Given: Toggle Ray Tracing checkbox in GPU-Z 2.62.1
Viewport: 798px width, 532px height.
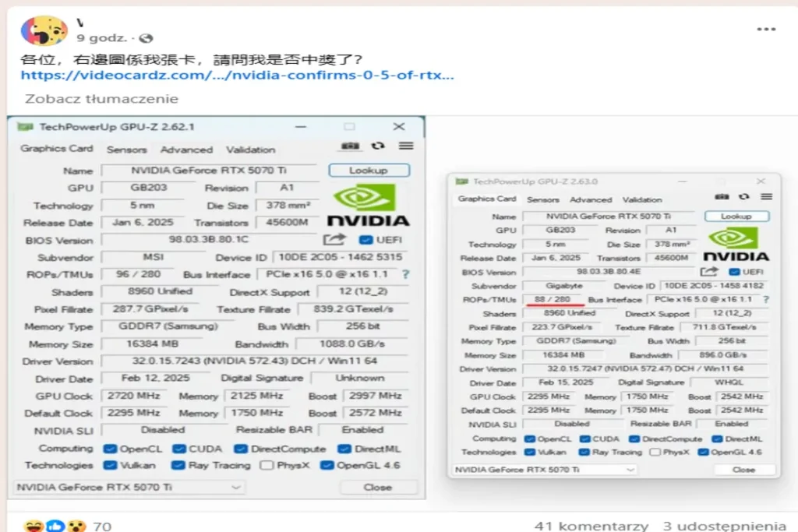Looking at the screenshot, I should (178, 465).
